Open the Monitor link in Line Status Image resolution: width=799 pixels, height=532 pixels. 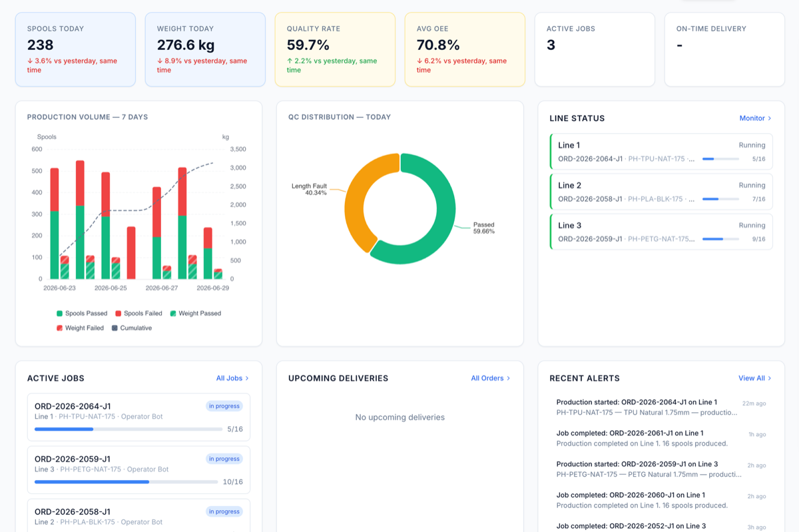pyautogui.click(x=755, y=118)
